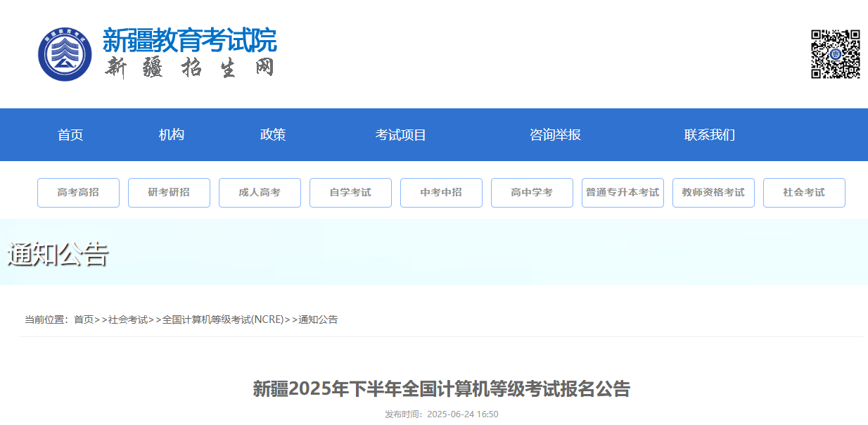Screen dimensions: 868x425
Task: Click the 首页 breadcrumb link
Action: click(84, 319)
